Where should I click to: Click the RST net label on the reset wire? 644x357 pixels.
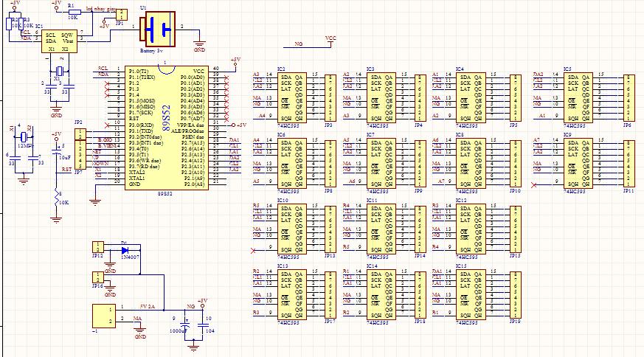pyautogui.click(x=66, y=169)
